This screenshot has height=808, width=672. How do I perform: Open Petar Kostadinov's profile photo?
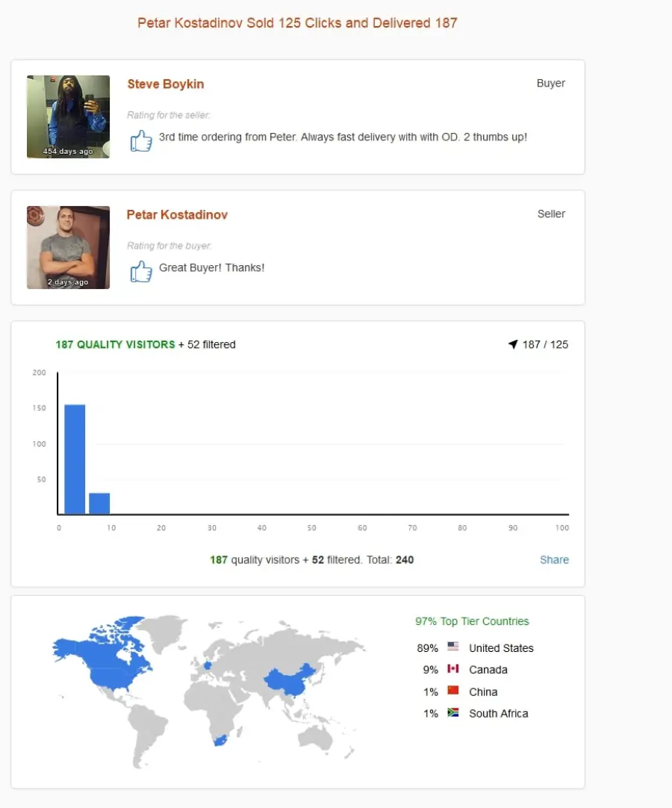(68, 247)
